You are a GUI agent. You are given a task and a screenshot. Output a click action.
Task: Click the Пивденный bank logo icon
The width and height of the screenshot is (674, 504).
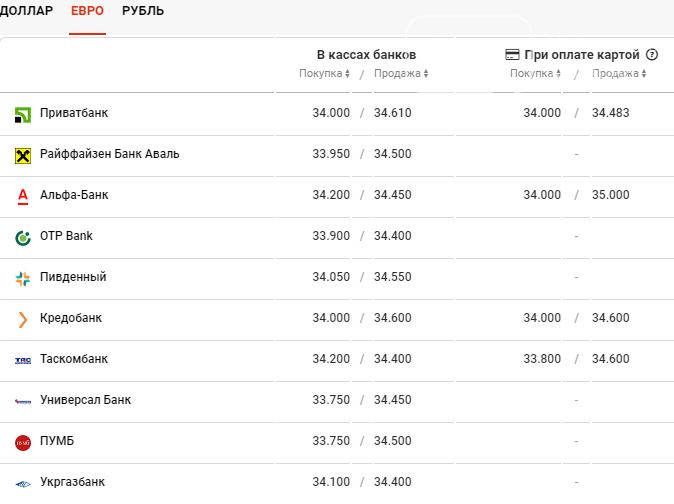pyautogui.click(x=23, y=278)
